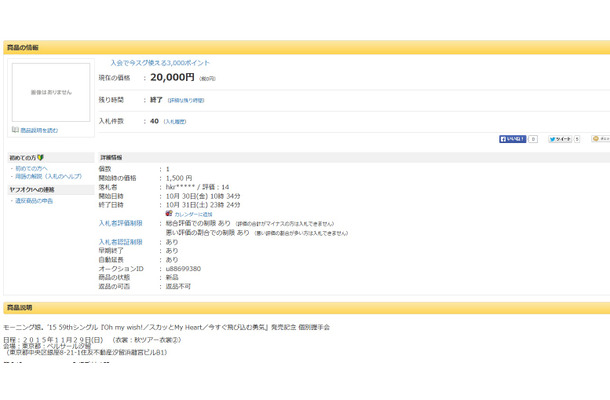Click the tweet count box

(576, 139)
